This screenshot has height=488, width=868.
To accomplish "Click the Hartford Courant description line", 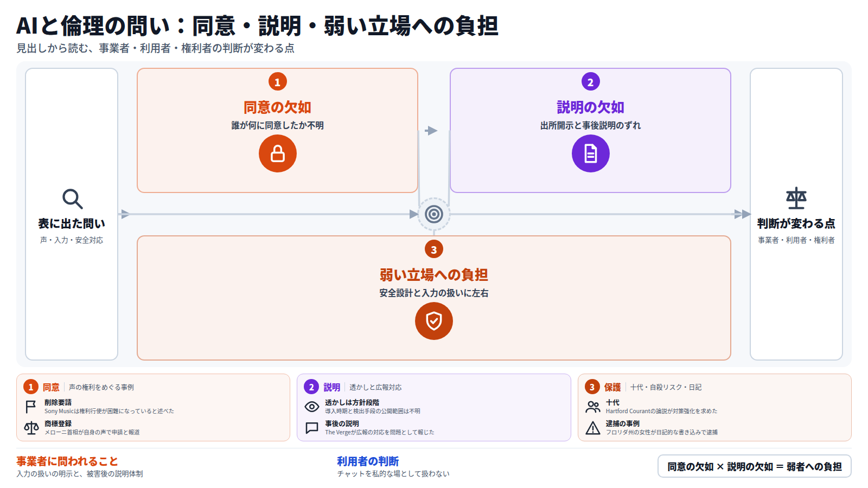I will click(x=662, y=411).
